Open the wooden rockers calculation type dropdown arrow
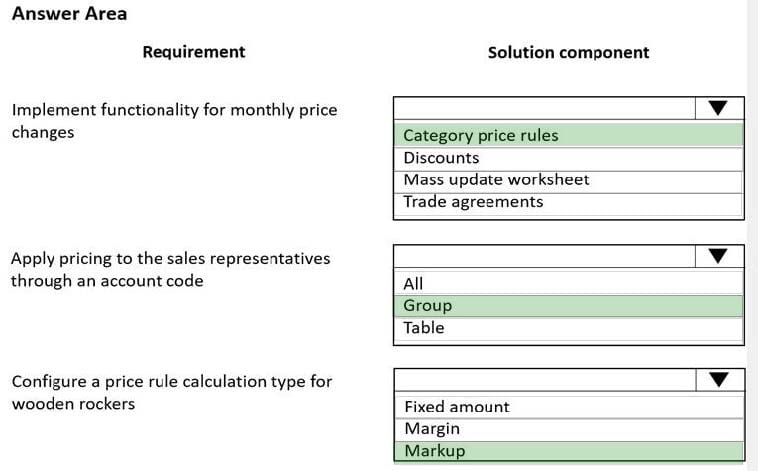This screenshot has height=471, width=758. [x=719, y=380]
